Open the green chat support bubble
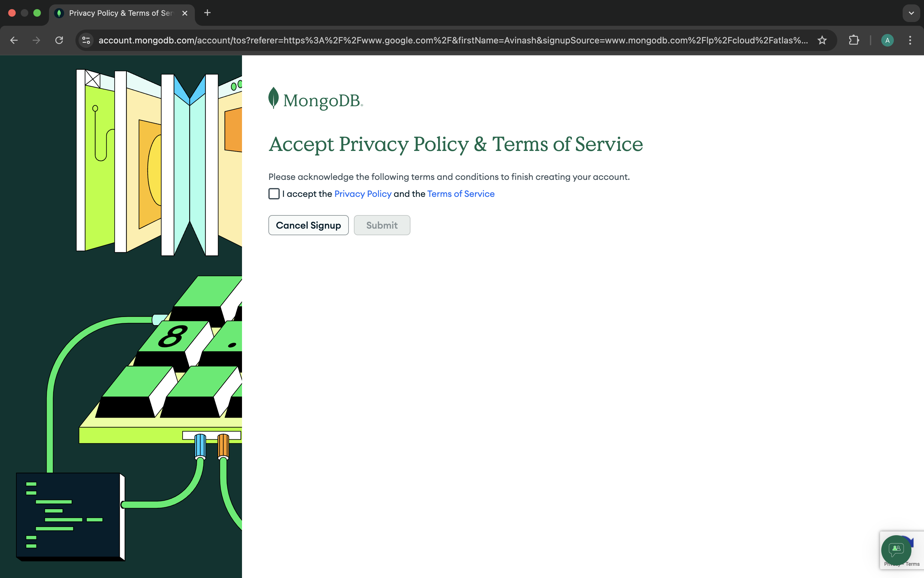The height and width of the screenshot is (578, 924). point(896,550)
